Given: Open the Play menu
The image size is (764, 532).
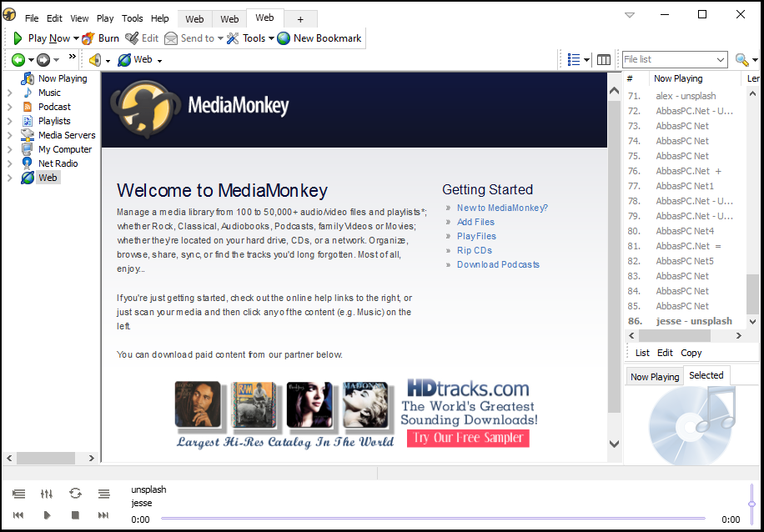Looking at the screenshot, I should click(105, 18).
